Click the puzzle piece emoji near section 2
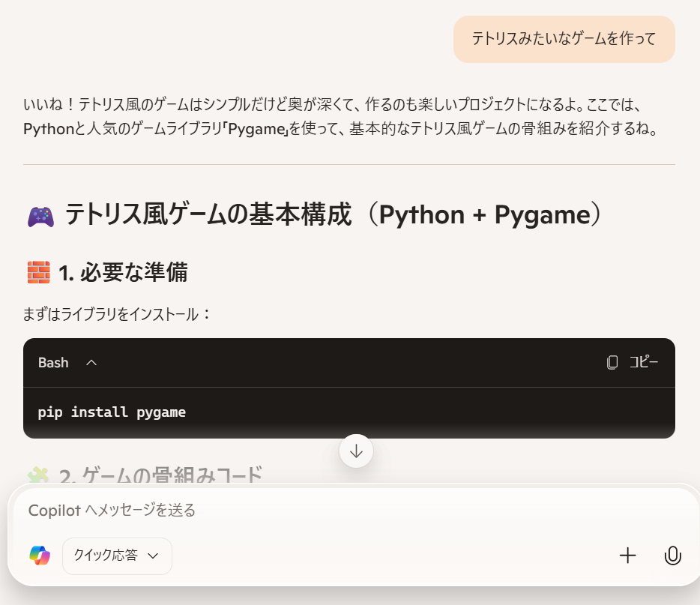Viewport: 700px width, 605px height. [38, 476]
